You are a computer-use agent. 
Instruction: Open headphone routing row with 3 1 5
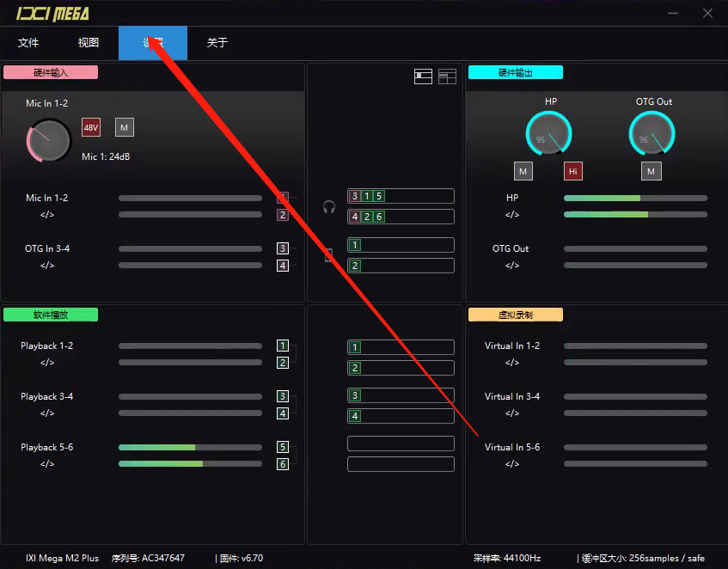401,196
